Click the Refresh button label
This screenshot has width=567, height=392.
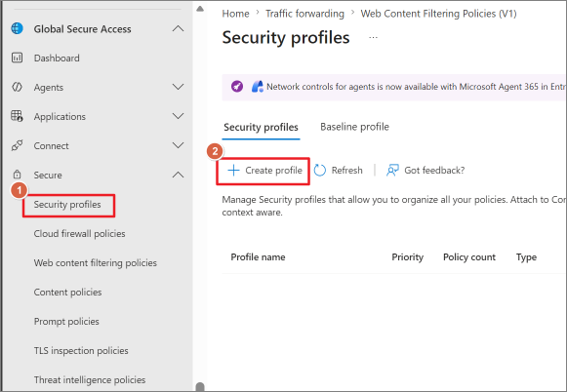346,171
